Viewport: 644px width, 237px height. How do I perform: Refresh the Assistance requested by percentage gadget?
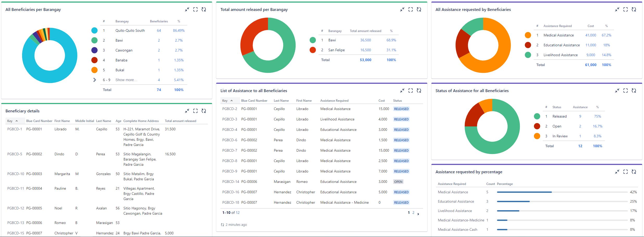coord(634,172)
